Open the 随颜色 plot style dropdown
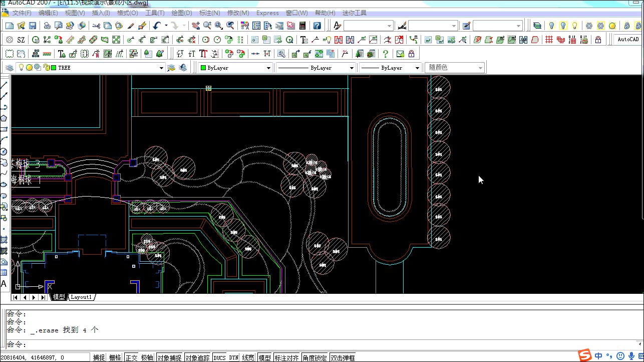The height and width of the screenshot is (362, 644). [x=480, y=68]
